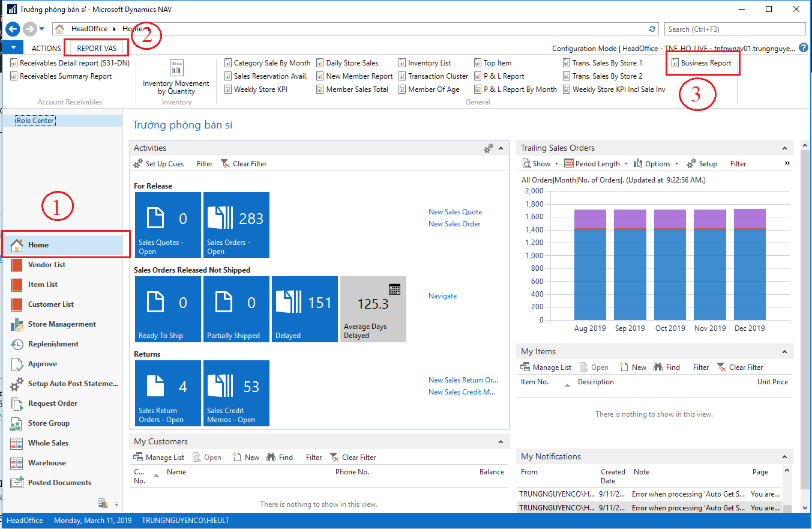Open the help question mark icon
Viewport: 812px width, 529px height.
click(x=804, y=48)
